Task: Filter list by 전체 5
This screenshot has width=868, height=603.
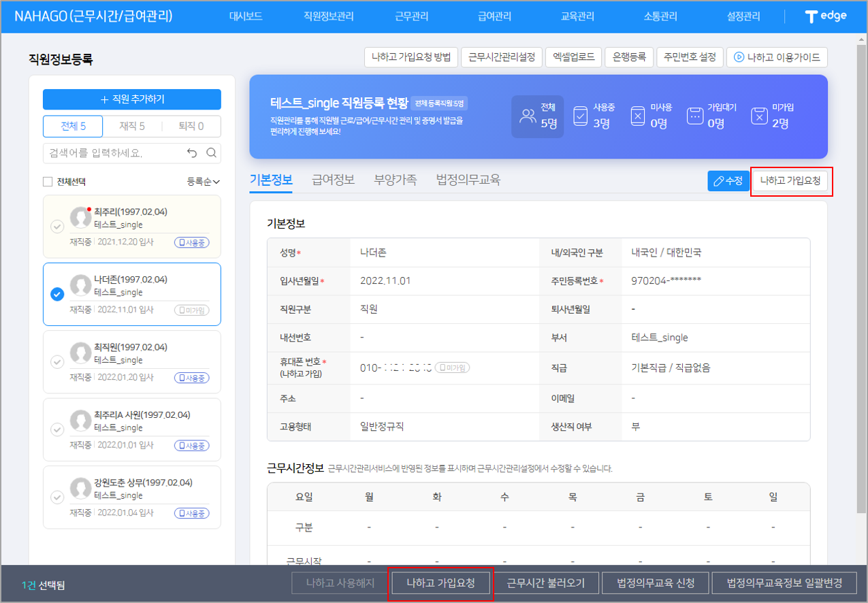Action: click(x=73, y=127)
